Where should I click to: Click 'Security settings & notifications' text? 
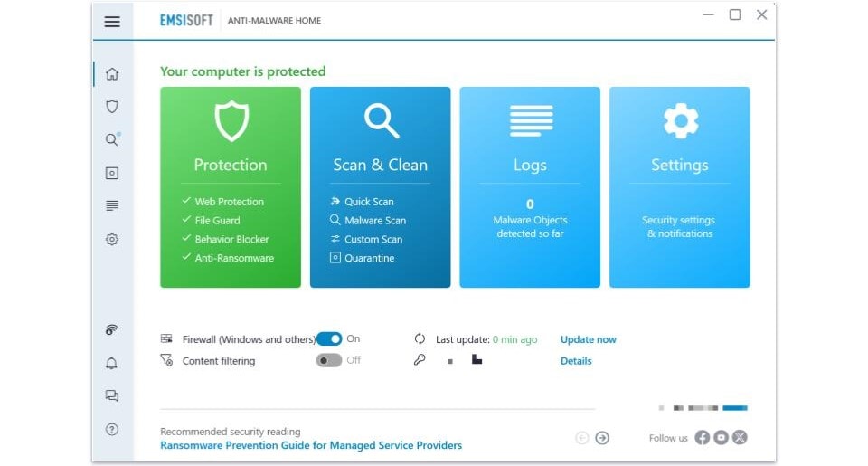679,227
